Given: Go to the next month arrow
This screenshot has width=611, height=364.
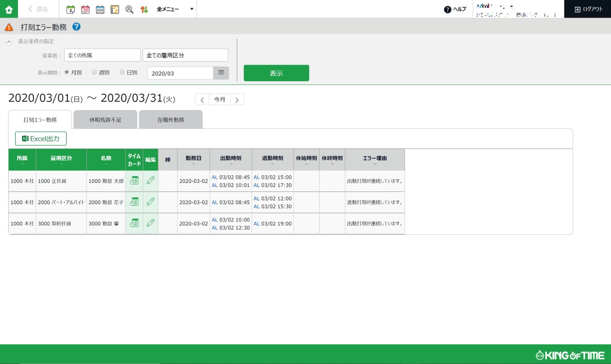Looking at the screenshot, I should point(237,100).
